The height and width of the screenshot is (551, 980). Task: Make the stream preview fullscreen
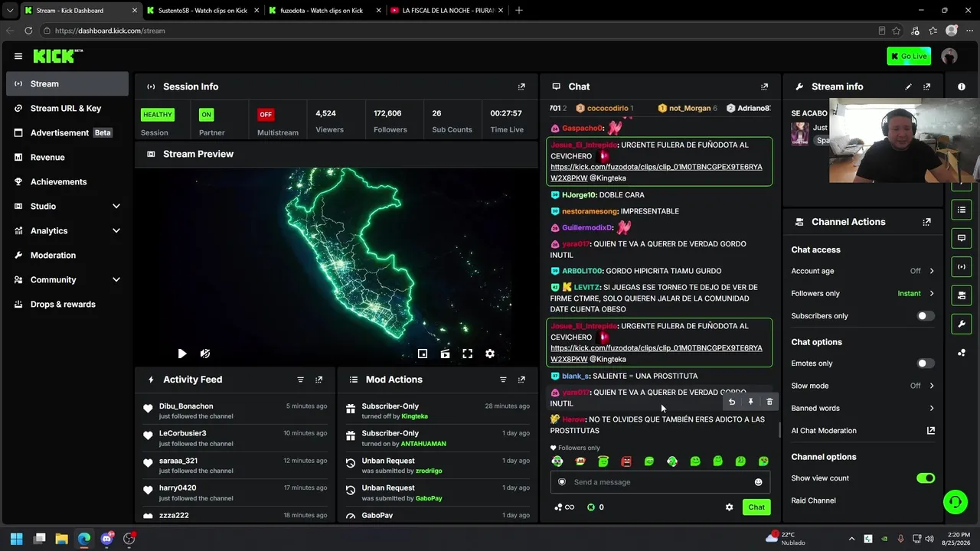click(x=467, y=354)
